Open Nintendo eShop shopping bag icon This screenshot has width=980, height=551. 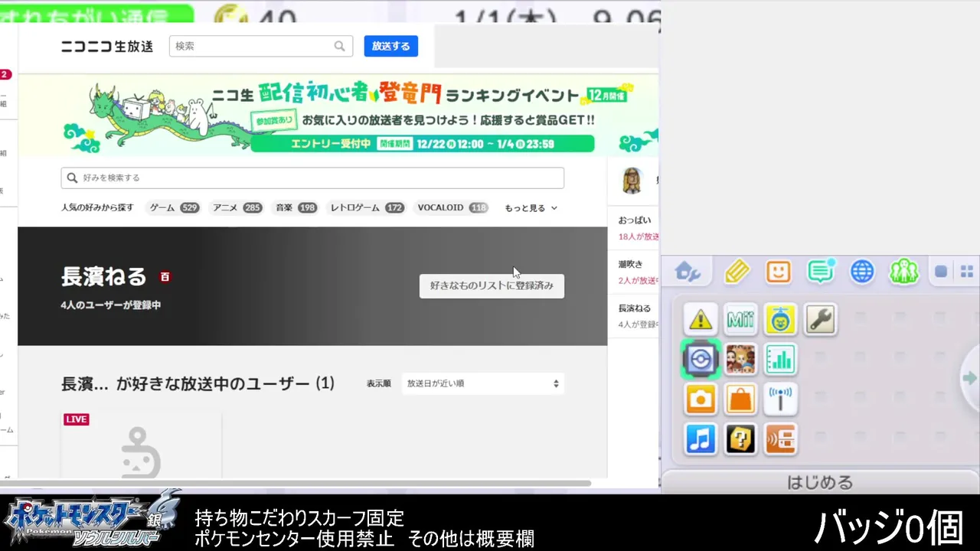740,399
